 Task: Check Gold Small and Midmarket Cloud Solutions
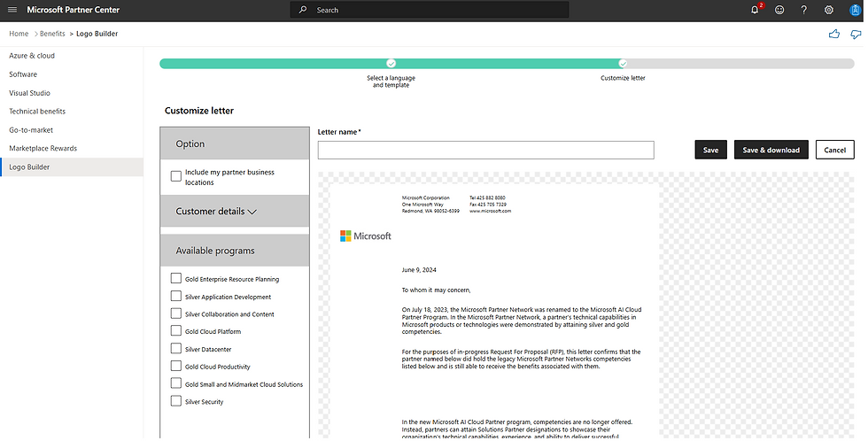pyautogui.click(x=176, y=383)
